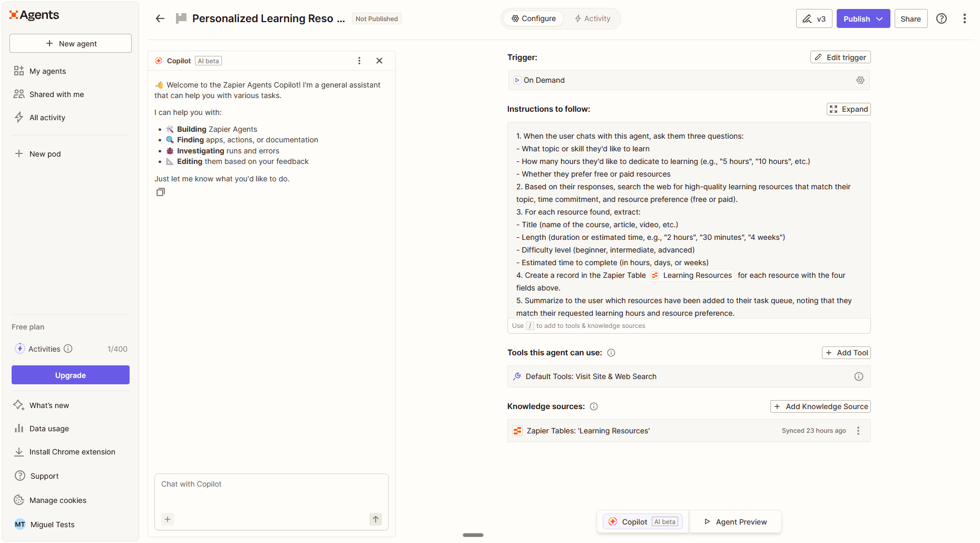Screen dimensions: 980x543
Task: Open the On Demand trigger settings gear
Action: click(x=860, y=80)
